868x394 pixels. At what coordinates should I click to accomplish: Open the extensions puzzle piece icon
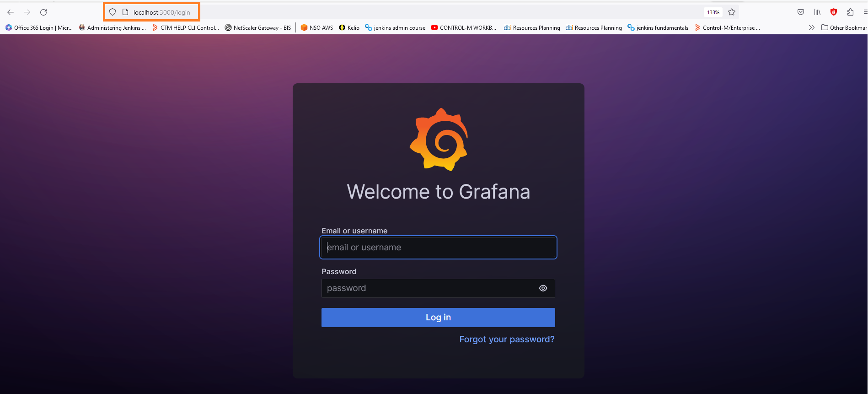tap(850, 12)
